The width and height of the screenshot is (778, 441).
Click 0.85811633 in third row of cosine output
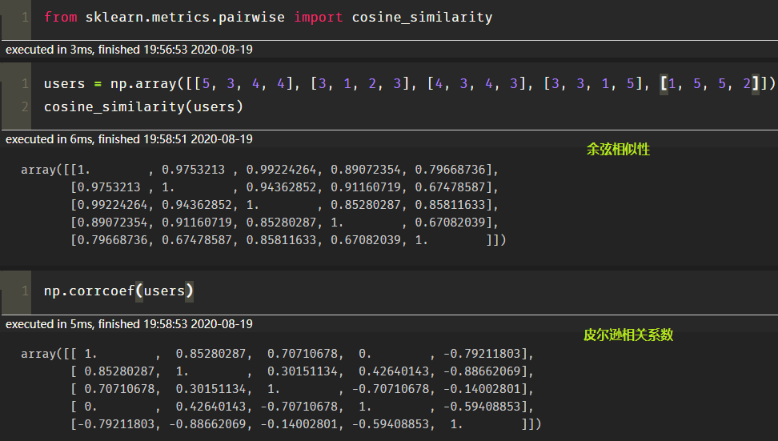[x=450, y=204]
